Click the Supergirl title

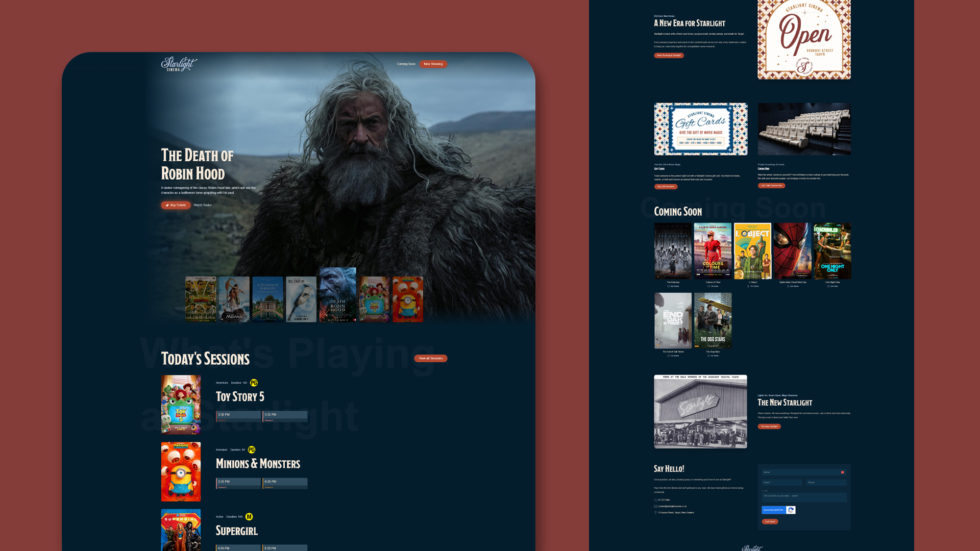point(237,531)
